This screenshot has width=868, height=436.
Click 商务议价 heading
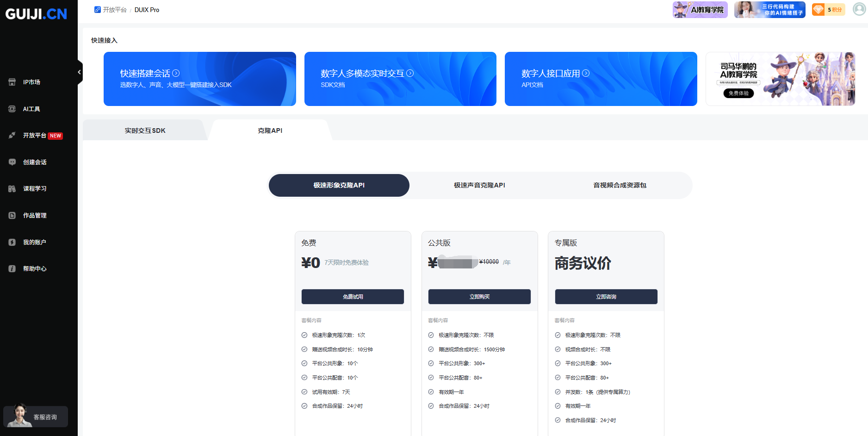click(x=583, y=263)
